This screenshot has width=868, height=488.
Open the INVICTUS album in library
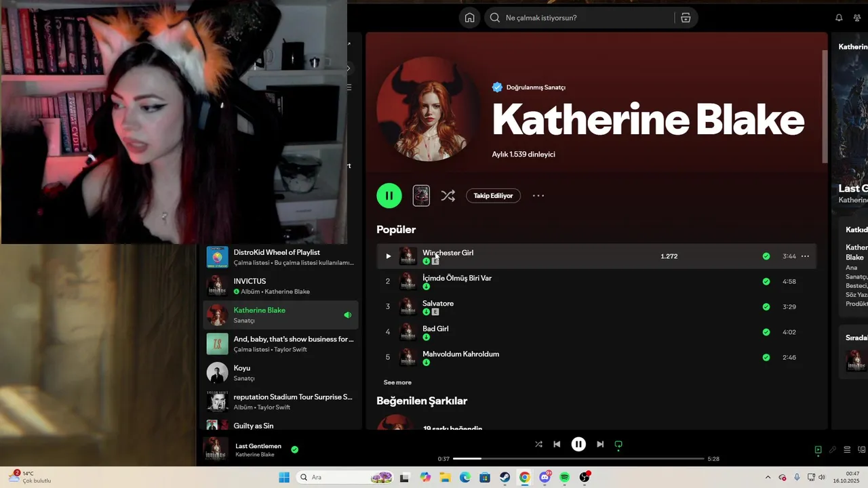pyautogui.click(x=281, y=286)
